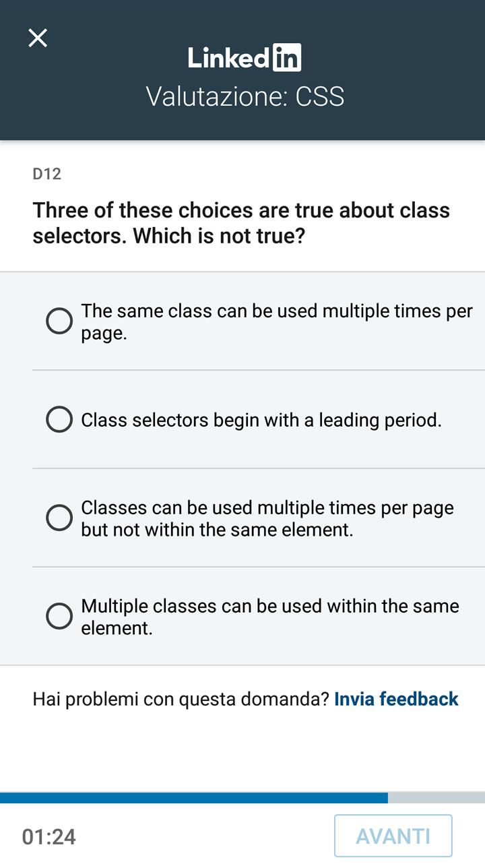Click the 01:24 countdown timer

[x=48, y=837]
